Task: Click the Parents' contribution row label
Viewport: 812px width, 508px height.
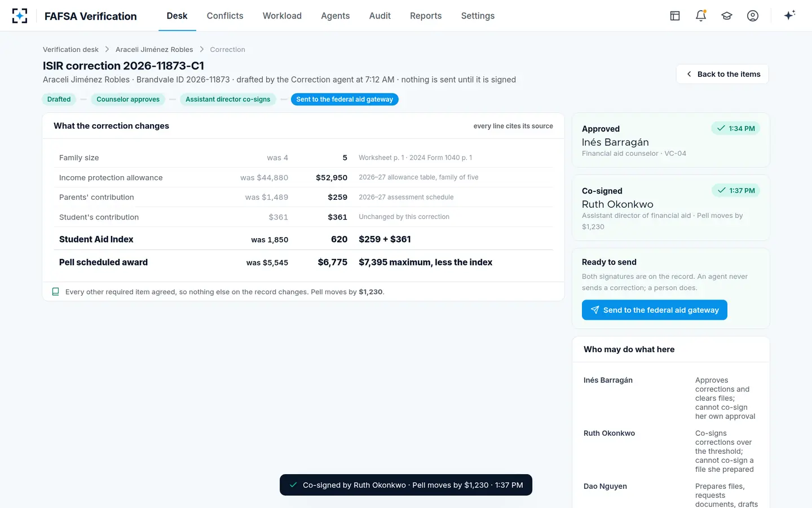Action: (96, 198)
